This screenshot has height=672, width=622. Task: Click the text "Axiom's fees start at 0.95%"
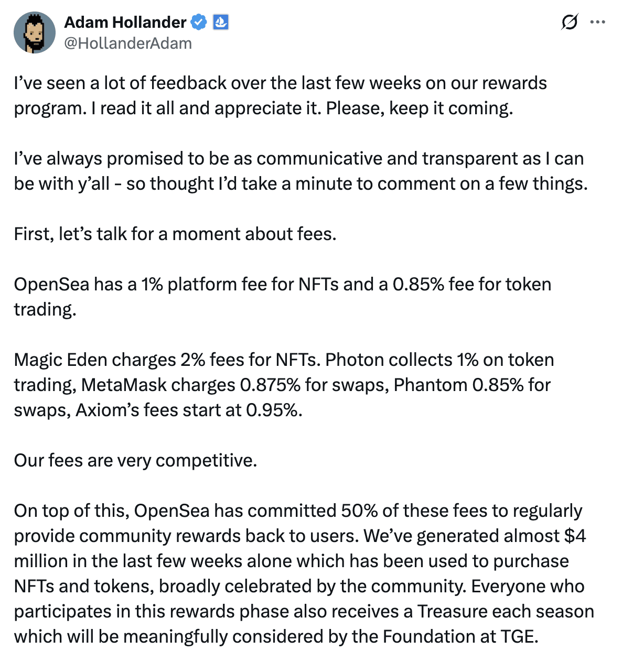point(189,410)
